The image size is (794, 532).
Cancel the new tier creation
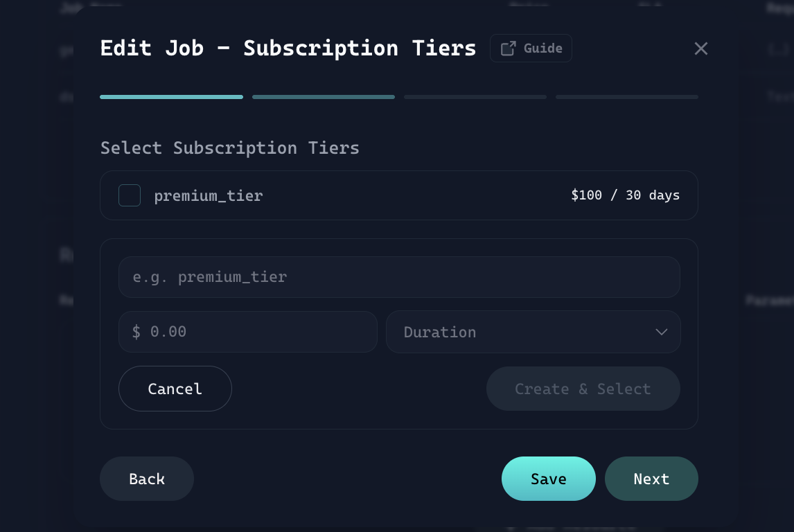(175, 389)
